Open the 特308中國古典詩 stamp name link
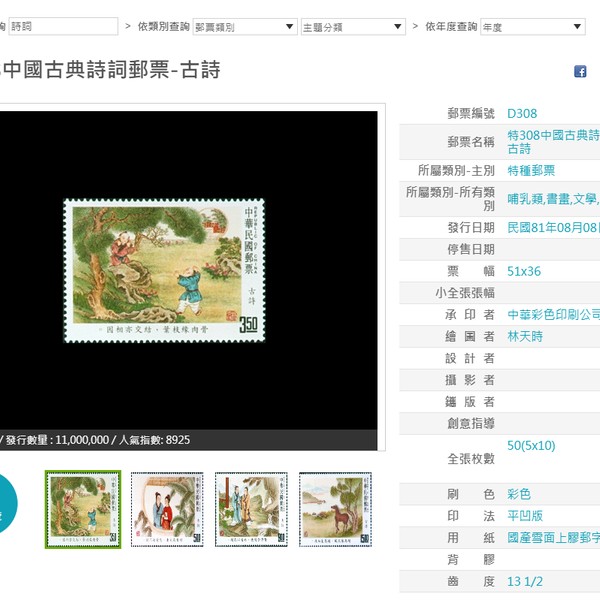Viewport: 600px width, 600px height. coord(553,142)
